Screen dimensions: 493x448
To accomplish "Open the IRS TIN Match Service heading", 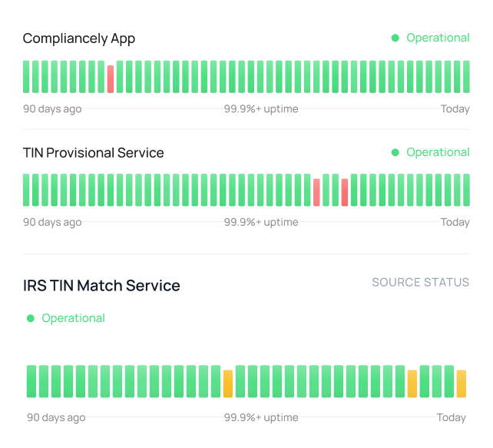I will [x=101, y=286].
